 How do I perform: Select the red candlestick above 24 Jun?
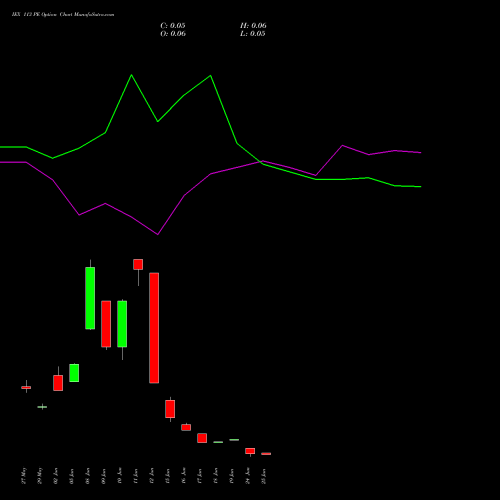(x=250, y=451)
